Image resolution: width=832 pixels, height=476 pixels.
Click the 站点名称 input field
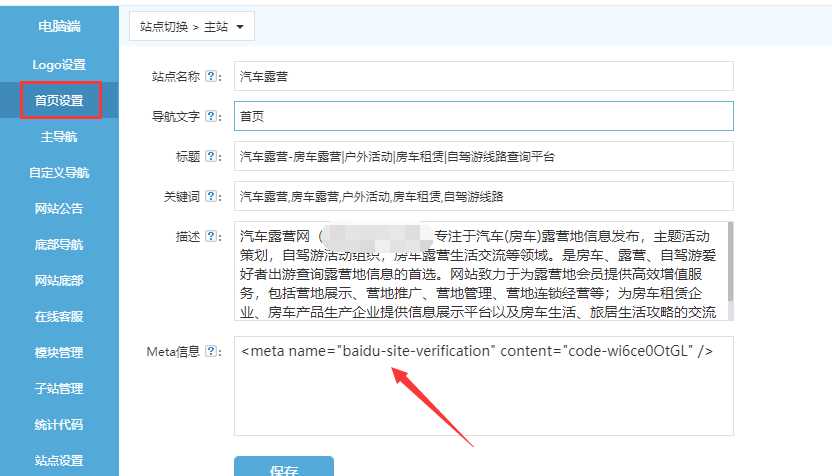[x=484, y=76]
